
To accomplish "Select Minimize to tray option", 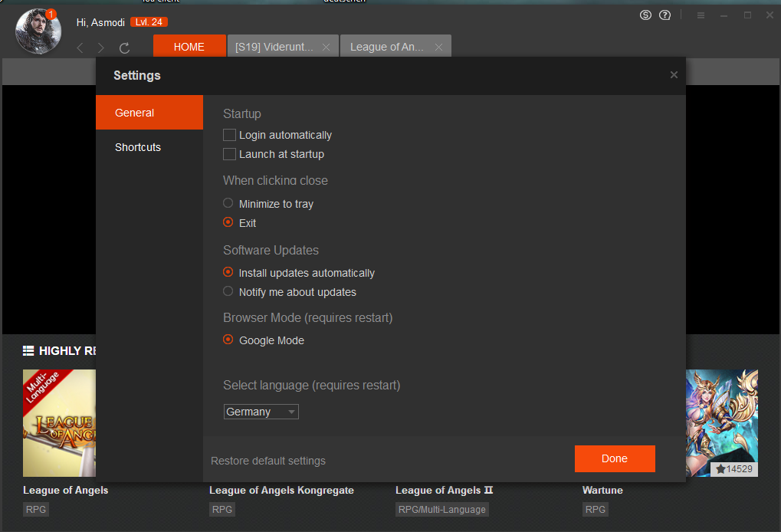I will coord(228,204).
